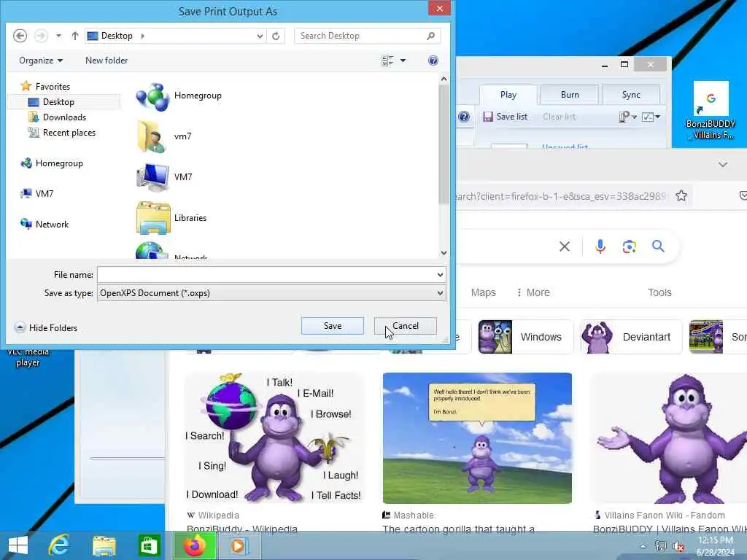The width and height of the screenshot is (747, 560).
Task: Open Help in Save dialog
Action: [x=433, y=61]
